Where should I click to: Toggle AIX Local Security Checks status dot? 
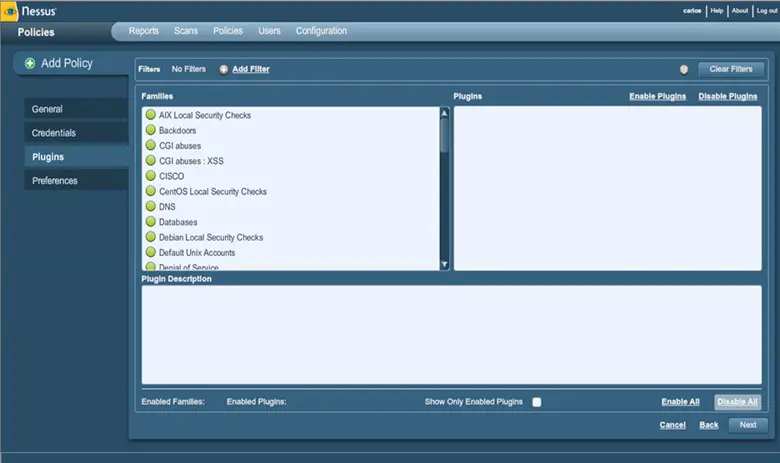tap(151, 115)
